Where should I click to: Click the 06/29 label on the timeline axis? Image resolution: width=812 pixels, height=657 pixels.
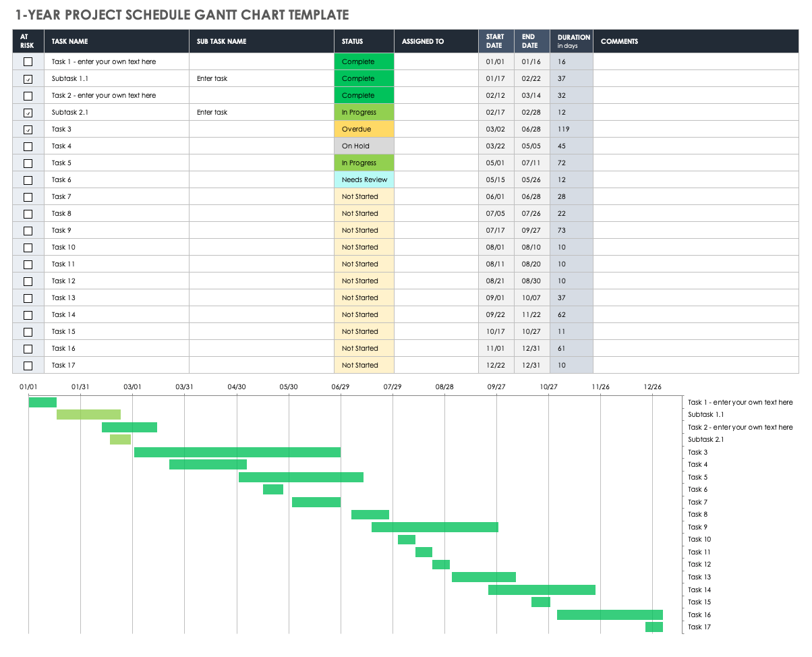click(341, 387)
